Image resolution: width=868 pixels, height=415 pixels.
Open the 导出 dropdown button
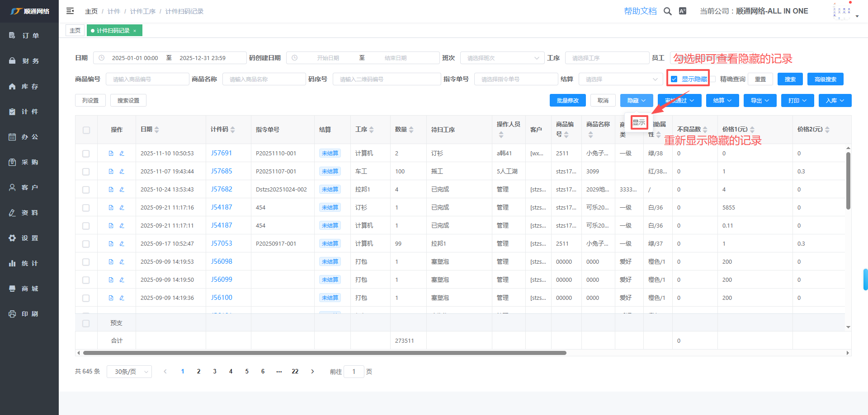click(759, 101)
